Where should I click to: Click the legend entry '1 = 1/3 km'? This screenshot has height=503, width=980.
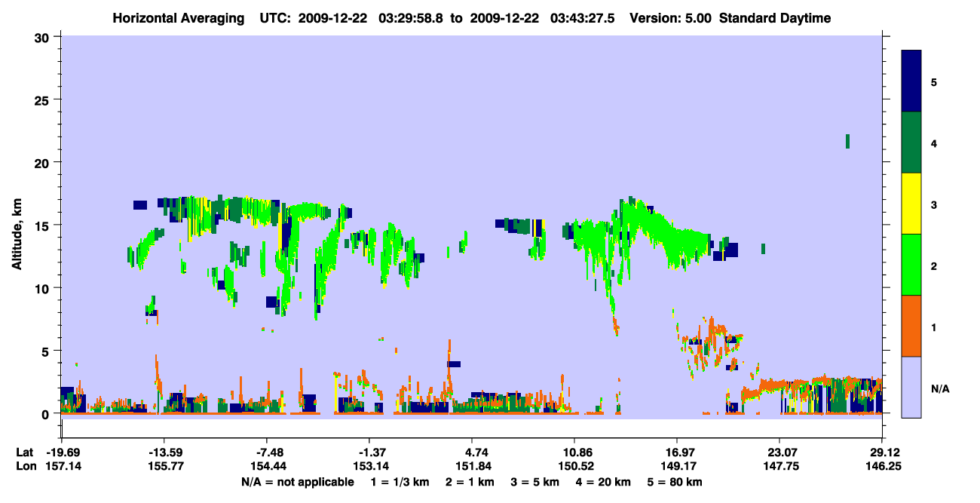(x=402, y=482)
